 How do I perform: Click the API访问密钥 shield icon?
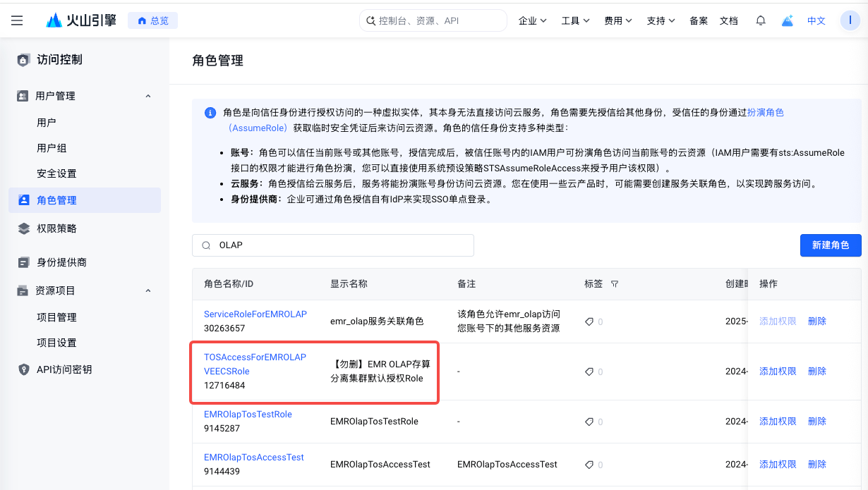pyautogui.click(x=23, y=369)
